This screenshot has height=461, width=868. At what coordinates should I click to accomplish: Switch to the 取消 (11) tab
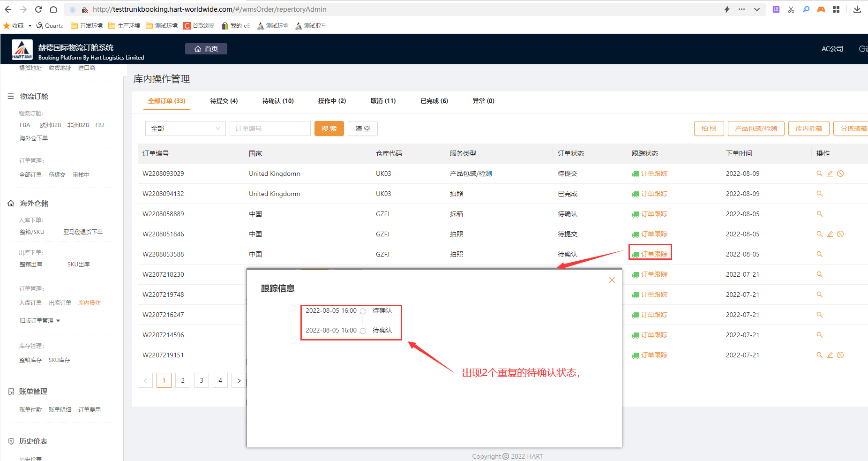click(383, 101)
